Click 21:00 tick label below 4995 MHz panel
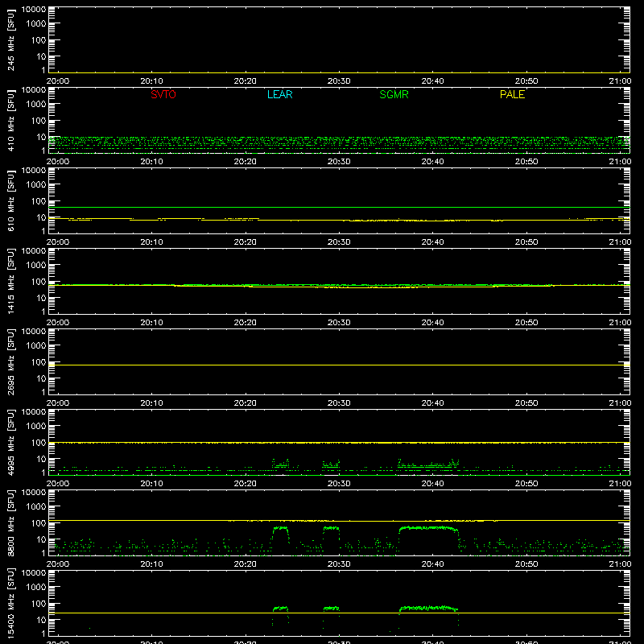The width and height of the screenshot is (644, 644). pyautogui.click(x=620, y=484)
